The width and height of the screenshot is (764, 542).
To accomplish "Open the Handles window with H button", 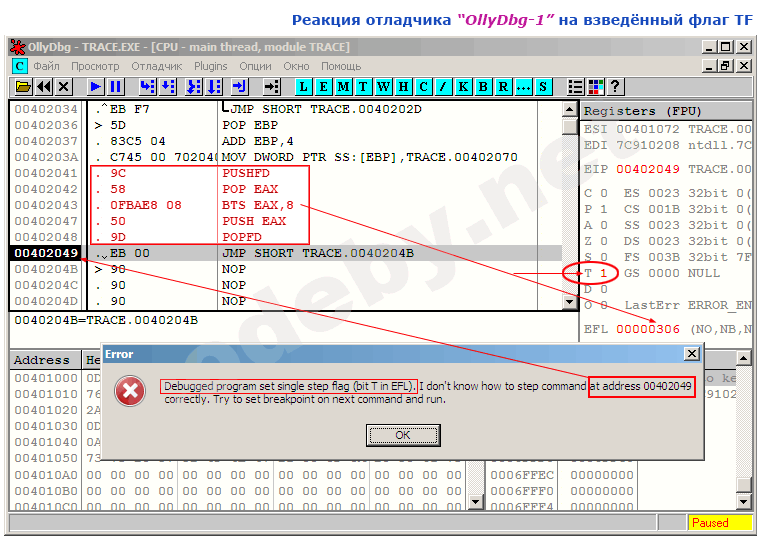I will tap(403, 87).
